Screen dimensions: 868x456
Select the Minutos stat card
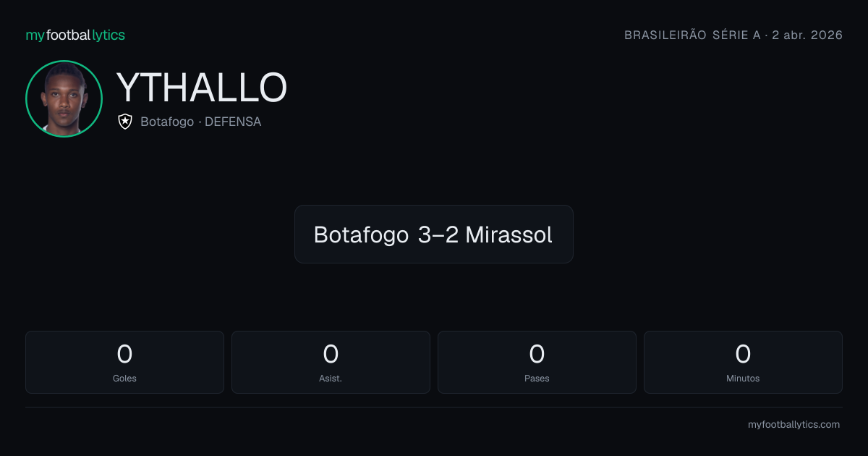point(743,362)
